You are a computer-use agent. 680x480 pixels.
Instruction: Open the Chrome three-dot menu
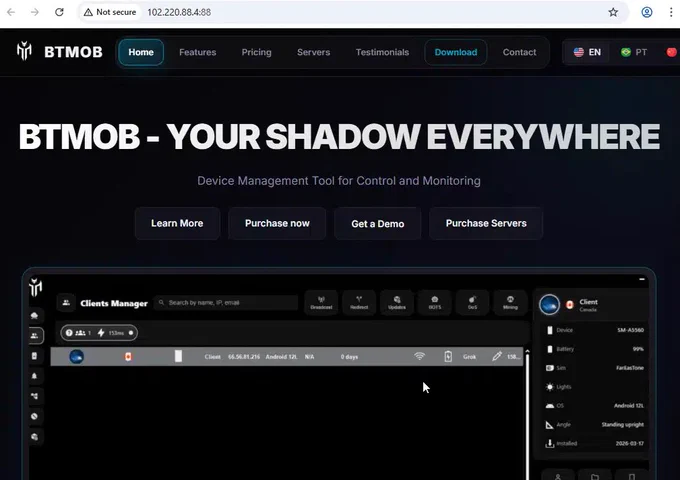(x=671, y=12)
